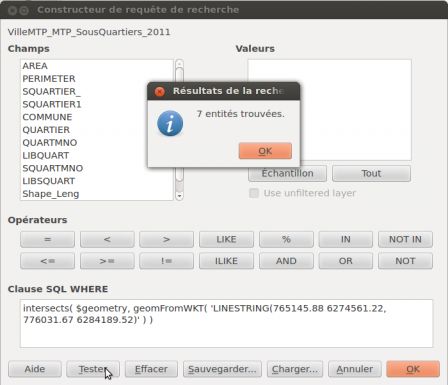The image size is (448, 385).
Task: Insert the IN operator
Action: pyautogui.click(x=346, y=239)
